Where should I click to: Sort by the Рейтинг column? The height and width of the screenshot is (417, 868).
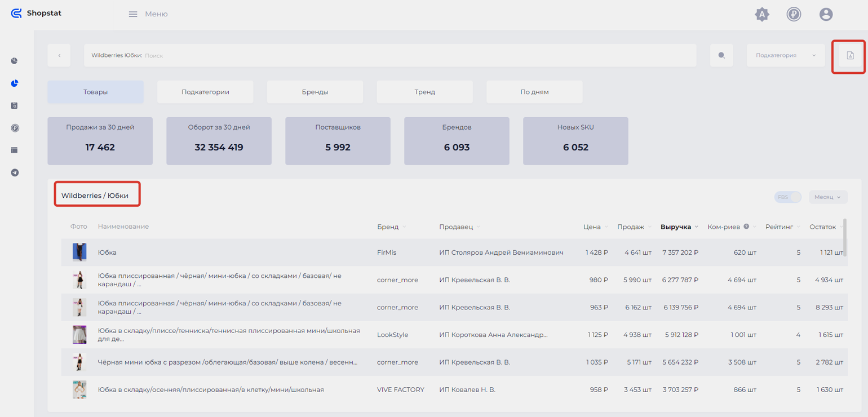[783, 227]
